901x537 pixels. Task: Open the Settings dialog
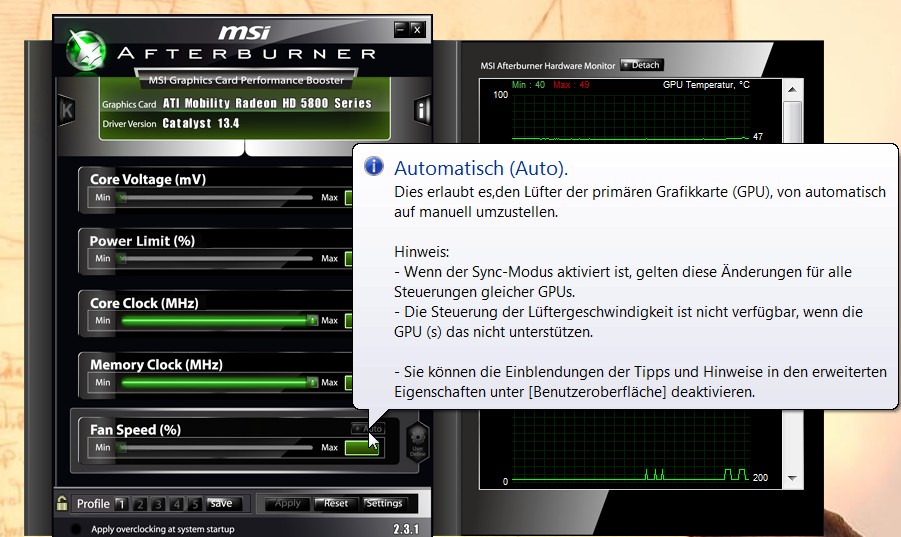coord(384,504)
